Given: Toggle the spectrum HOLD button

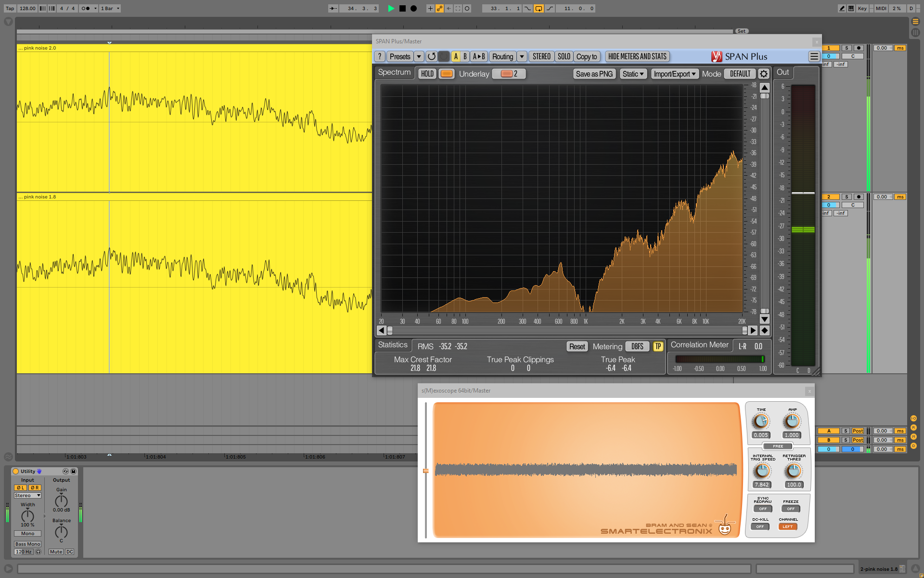Looking at the screenshot, I should pyautogui.click(x=427, y=74).
